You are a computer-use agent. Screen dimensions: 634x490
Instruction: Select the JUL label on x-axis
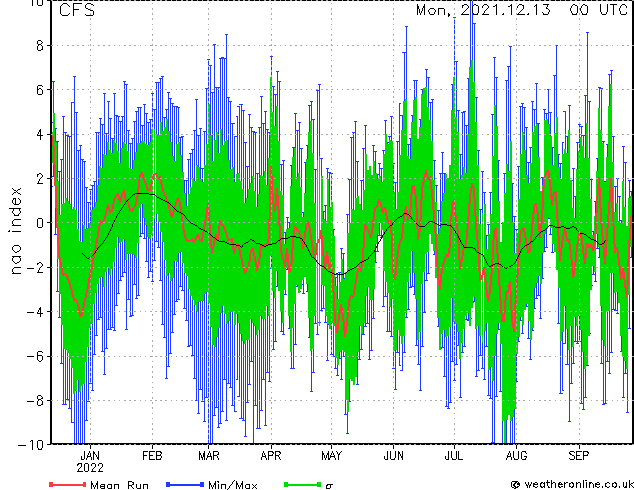454,456
